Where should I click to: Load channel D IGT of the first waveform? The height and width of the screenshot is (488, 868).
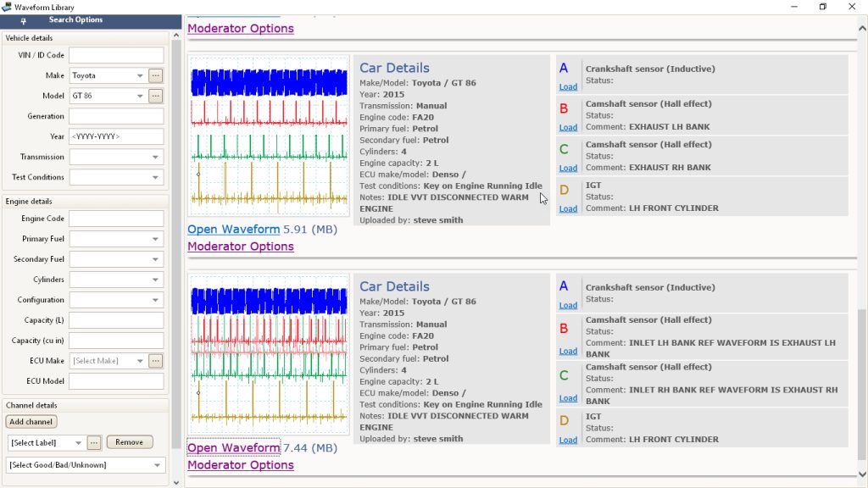(x=568, y=208)
